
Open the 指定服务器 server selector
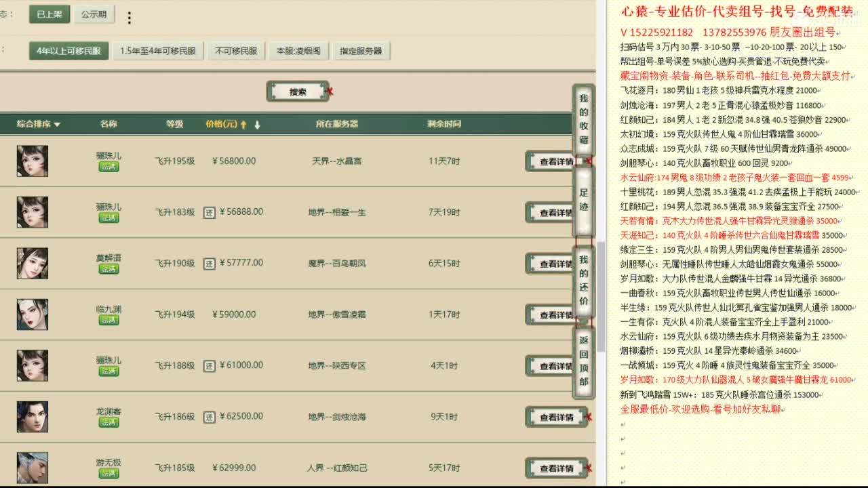(x=361, y=50)
